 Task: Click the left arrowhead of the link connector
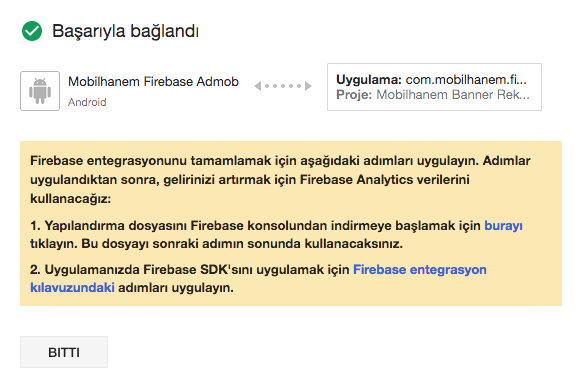(257, 86)
